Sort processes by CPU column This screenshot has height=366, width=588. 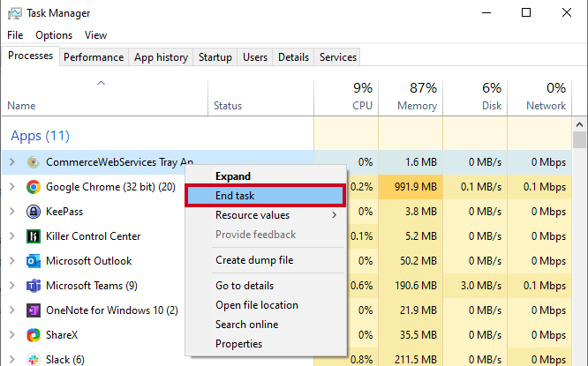(x=346, y=97)
